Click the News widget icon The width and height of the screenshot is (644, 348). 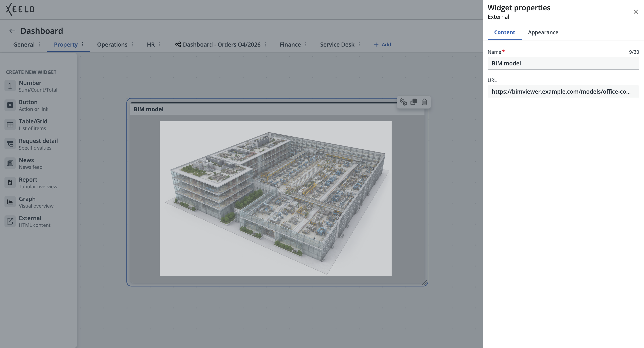coord(10,163)
